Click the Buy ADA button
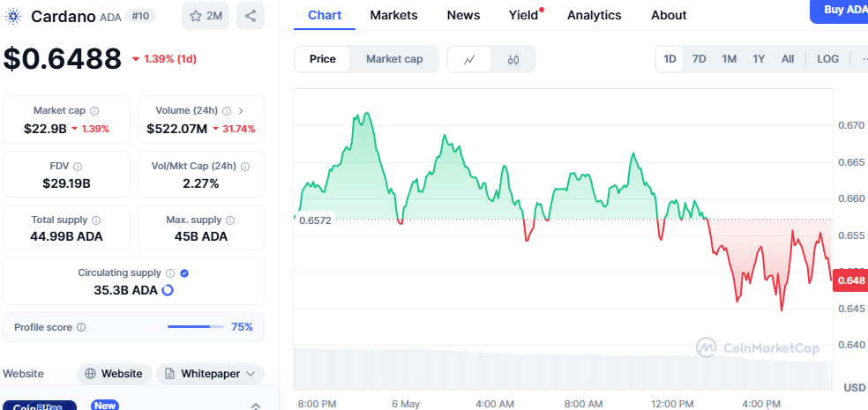The image size is (868, 410). (x=838, y=9)
